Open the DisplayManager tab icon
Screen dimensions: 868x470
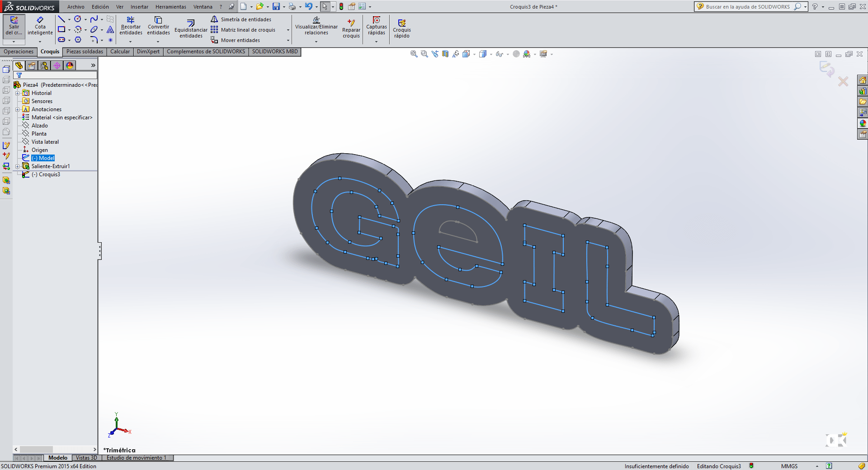pyautogui.click(x=70, y=66)
